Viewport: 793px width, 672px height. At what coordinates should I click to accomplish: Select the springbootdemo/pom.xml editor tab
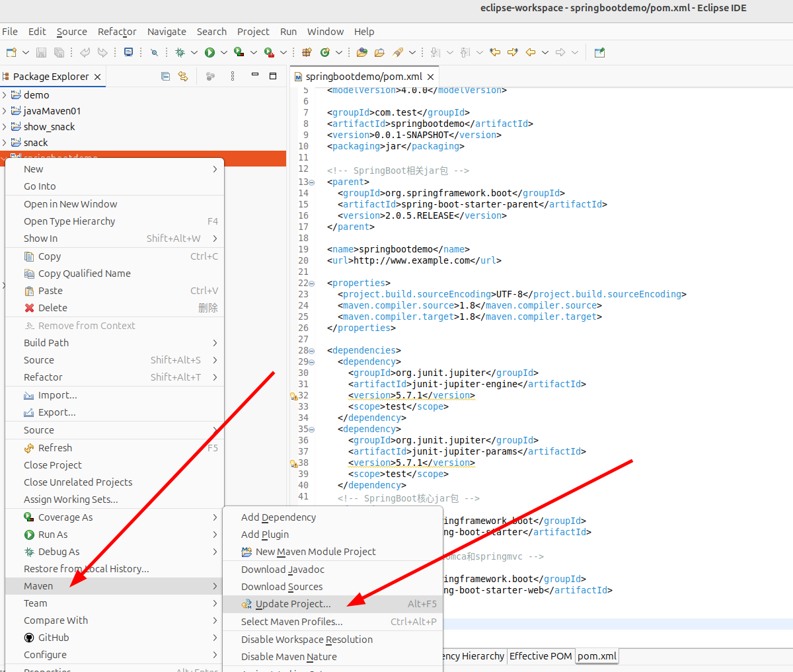pyautogui.click(x=363, y=77)
